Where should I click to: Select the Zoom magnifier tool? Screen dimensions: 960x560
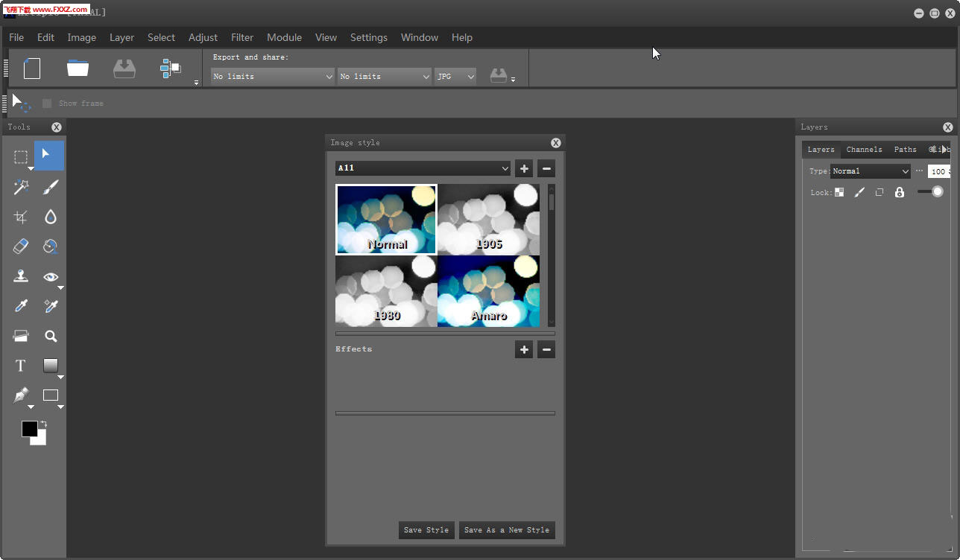50,336
